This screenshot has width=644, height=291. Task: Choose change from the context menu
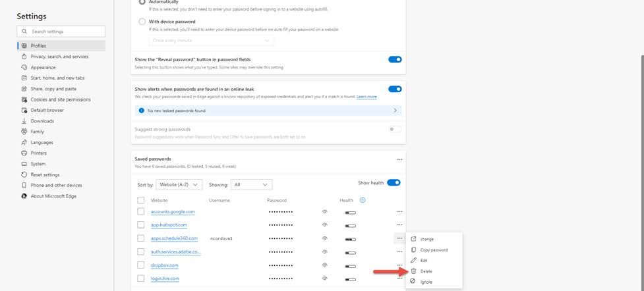point(434,239)
